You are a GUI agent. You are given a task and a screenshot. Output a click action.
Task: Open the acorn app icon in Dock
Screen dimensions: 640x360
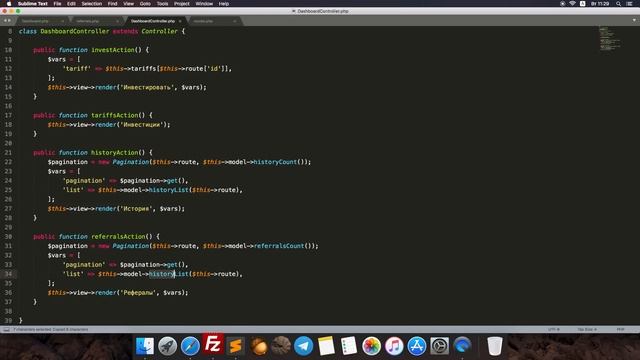(258, 346)
